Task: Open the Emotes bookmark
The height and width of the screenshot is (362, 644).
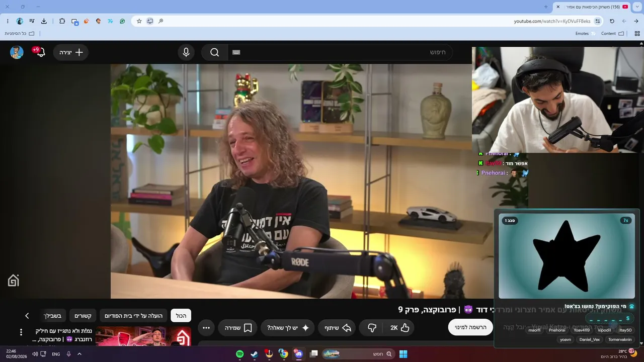Action: tap(585, 34)
